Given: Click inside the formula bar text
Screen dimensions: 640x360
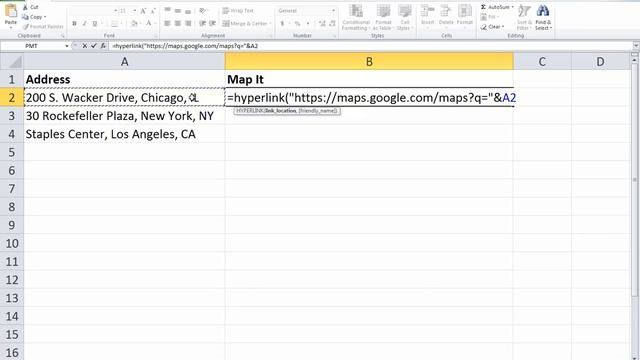Looking at the screenshot, I should 185,46.
